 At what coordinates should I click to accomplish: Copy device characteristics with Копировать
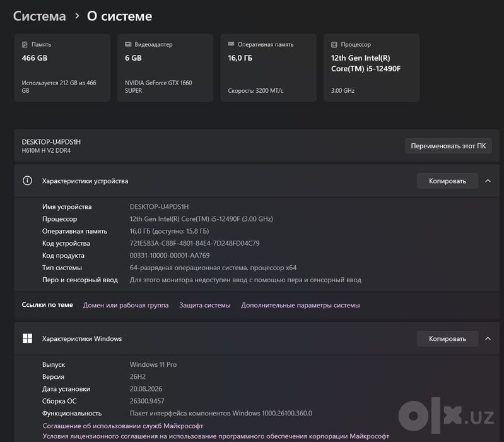[x=447, y=181]
